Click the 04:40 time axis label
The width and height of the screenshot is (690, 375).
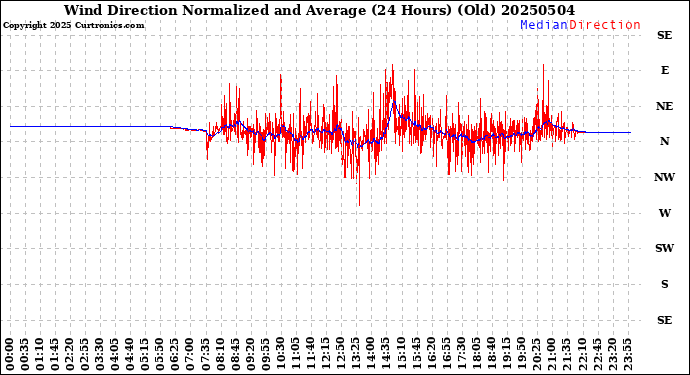(x=130, y=354)
